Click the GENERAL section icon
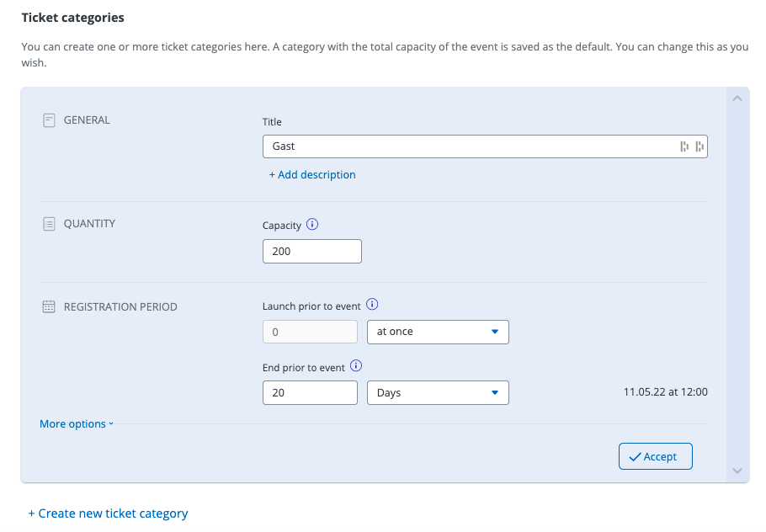766x532 pixels. 49,120
